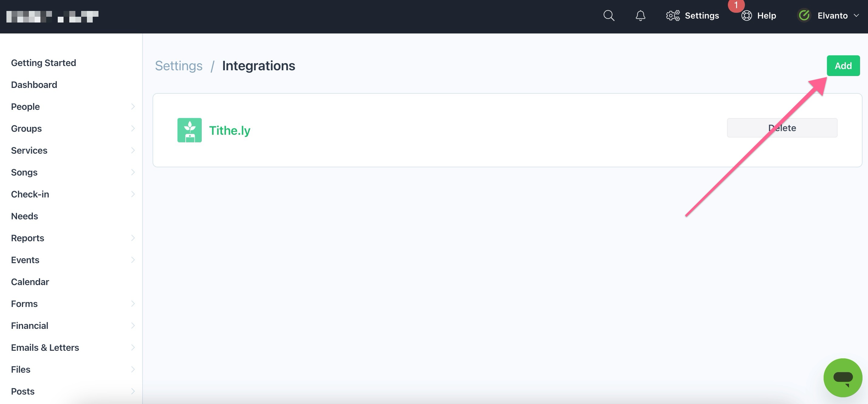Expand the Financial sidebar section

click(x=133, y=326)
